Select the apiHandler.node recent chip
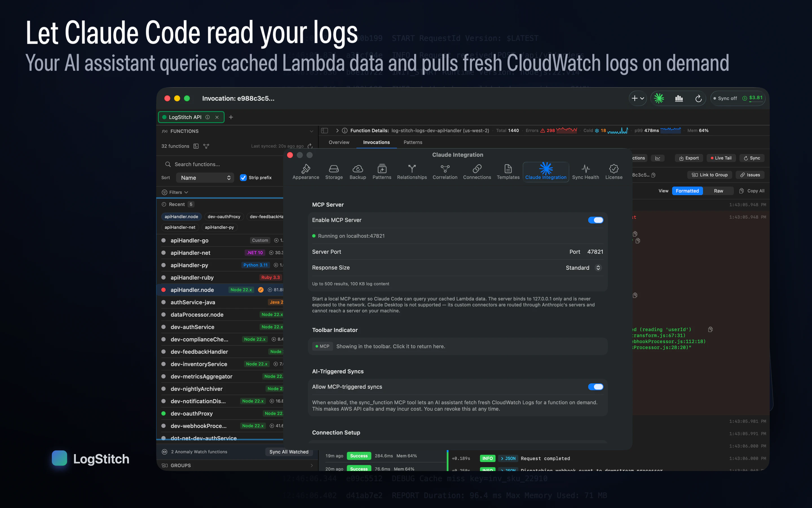 click(x=181, y=216)
